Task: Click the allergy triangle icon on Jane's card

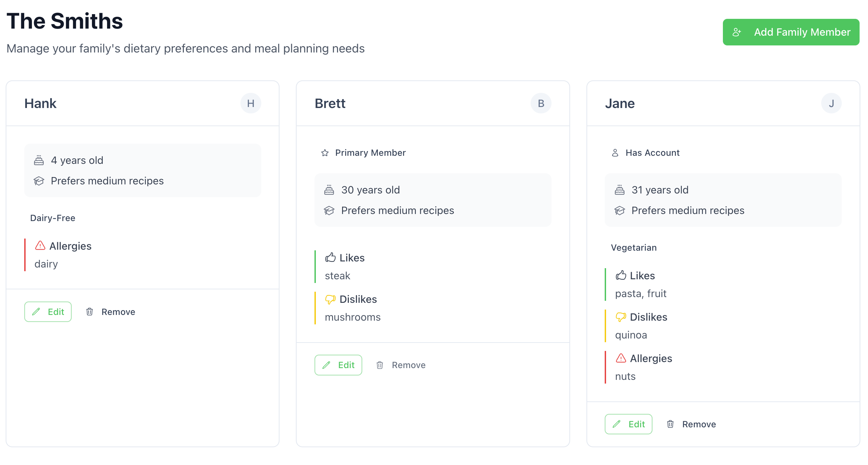Action: click(x=621, y=358)
